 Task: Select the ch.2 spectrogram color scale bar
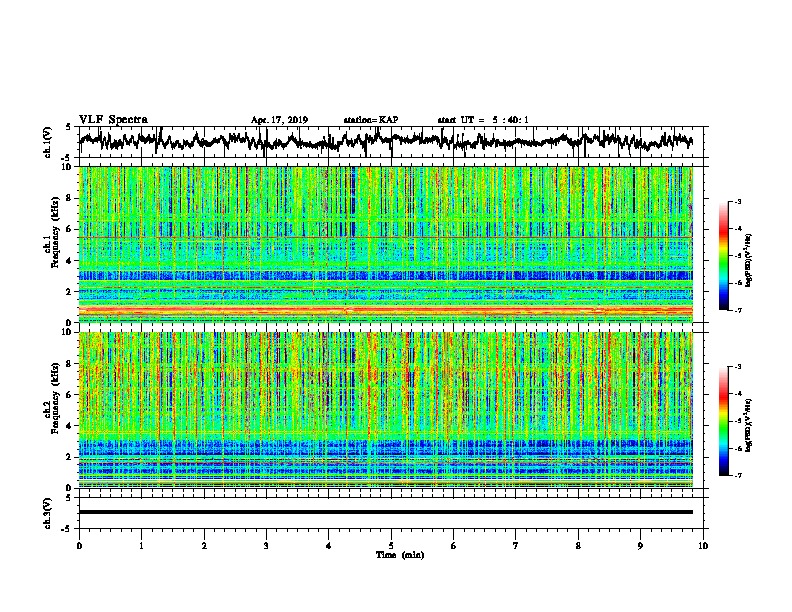tap(723, 421)
